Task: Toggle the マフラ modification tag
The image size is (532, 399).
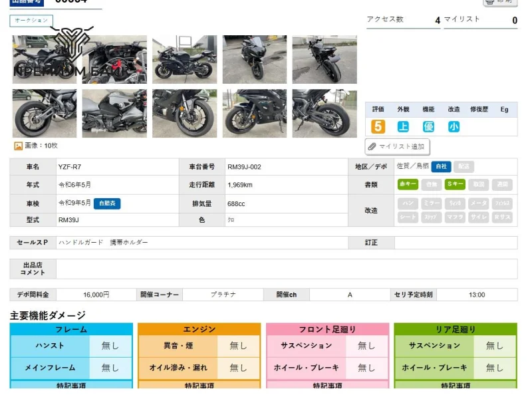Action: pos(455,217)
